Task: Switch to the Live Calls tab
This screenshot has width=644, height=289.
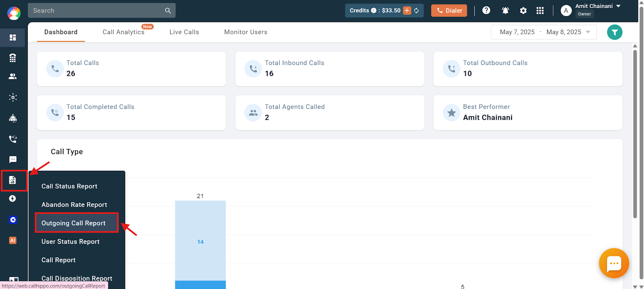Action: point(184,32)
